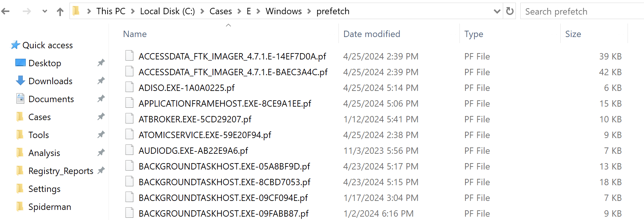644x220 pixels.
Task: Click the Up one level arrow
Action: [60, 12]
